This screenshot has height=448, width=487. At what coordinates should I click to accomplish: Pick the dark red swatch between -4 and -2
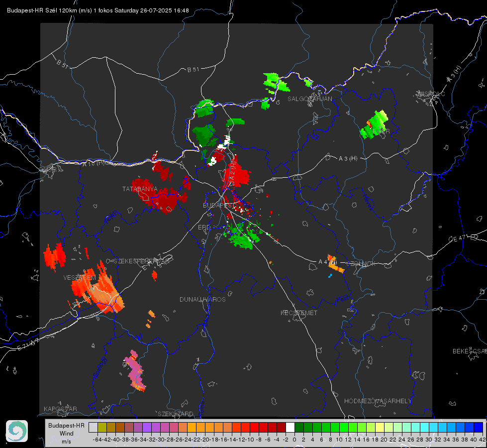(x=281, y=427)
